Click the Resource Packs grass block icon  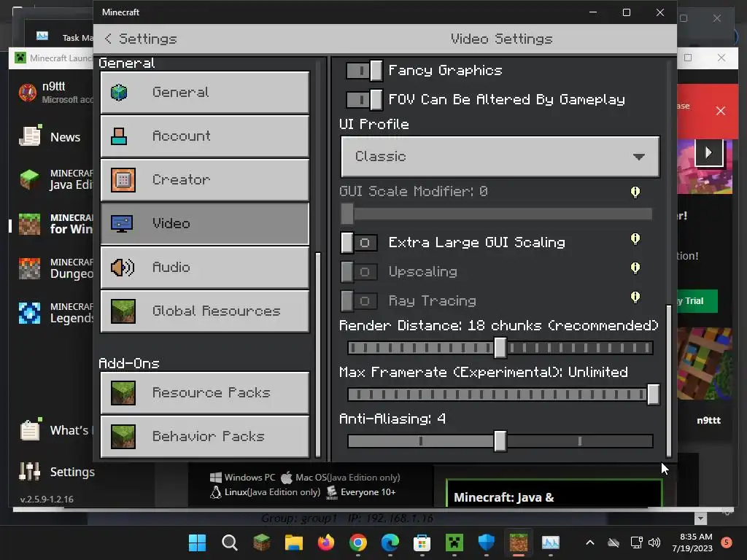pos(123,393)
